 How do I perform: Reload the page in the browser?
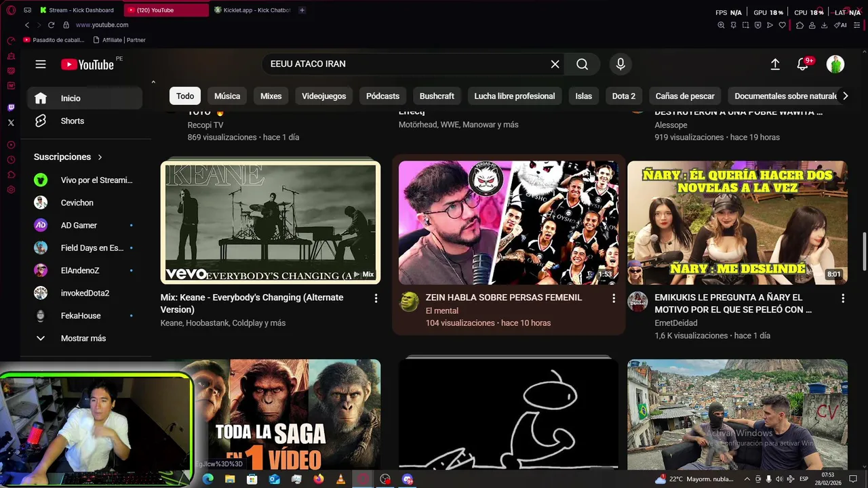[51, 25]
